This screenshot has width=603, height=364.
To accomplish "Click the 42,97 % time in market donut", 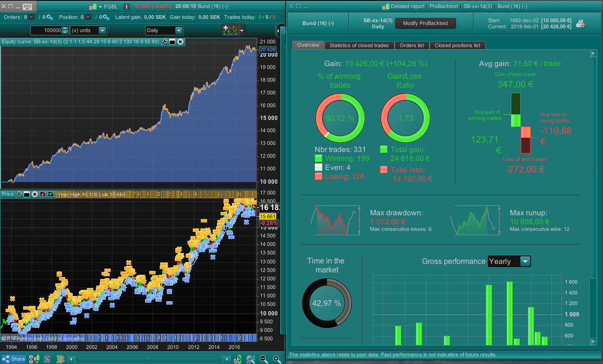I will click(327, 303).
